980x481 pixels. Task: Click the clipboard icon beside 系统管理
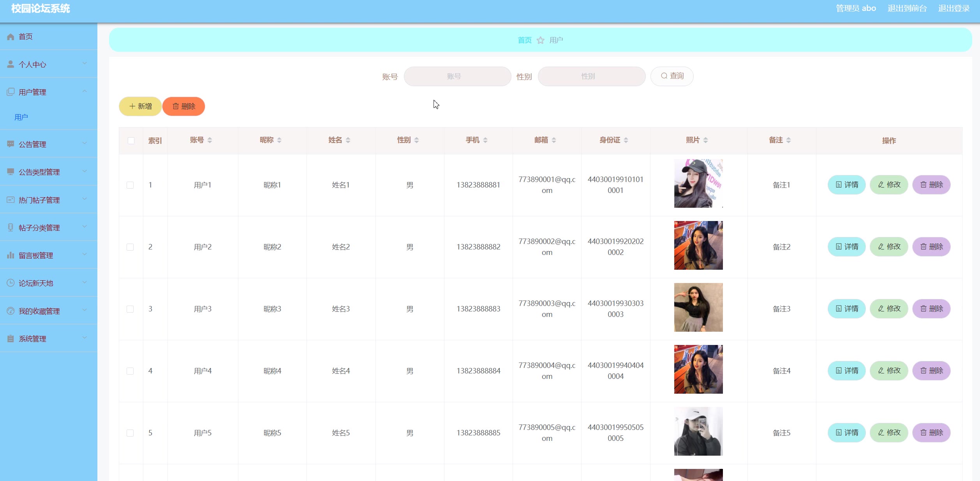point(11,339)
